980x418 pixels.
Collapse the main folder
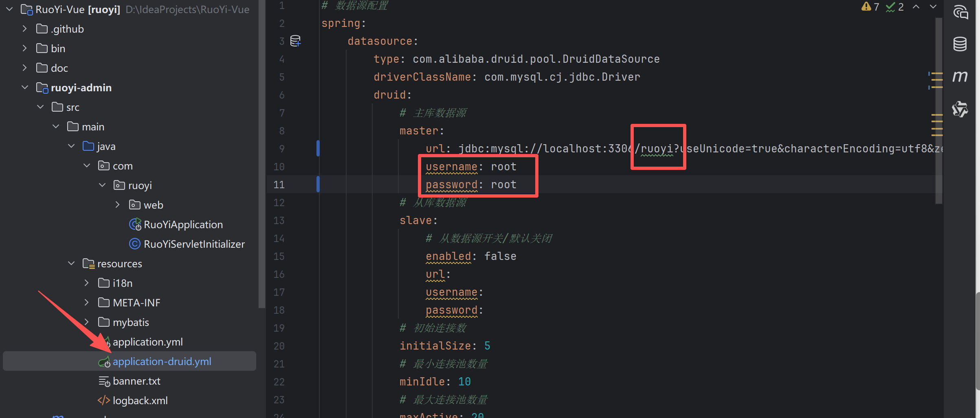coord(56,127)
